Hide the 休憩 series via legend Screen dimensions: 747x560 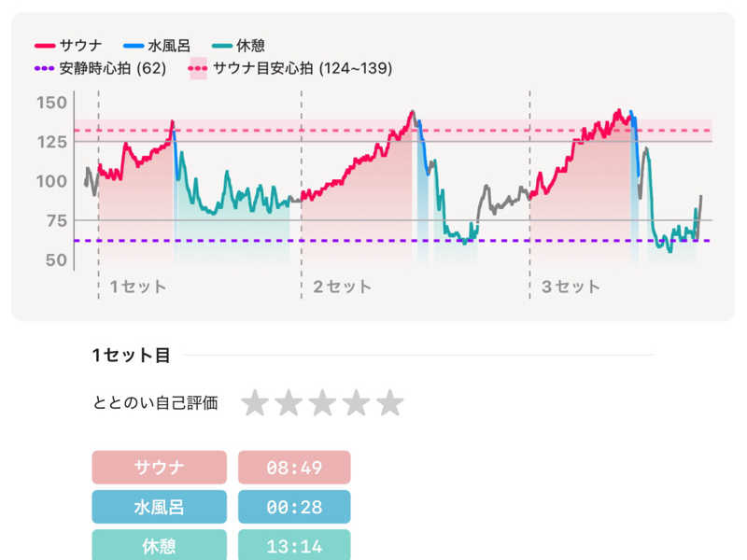(238, 45)
